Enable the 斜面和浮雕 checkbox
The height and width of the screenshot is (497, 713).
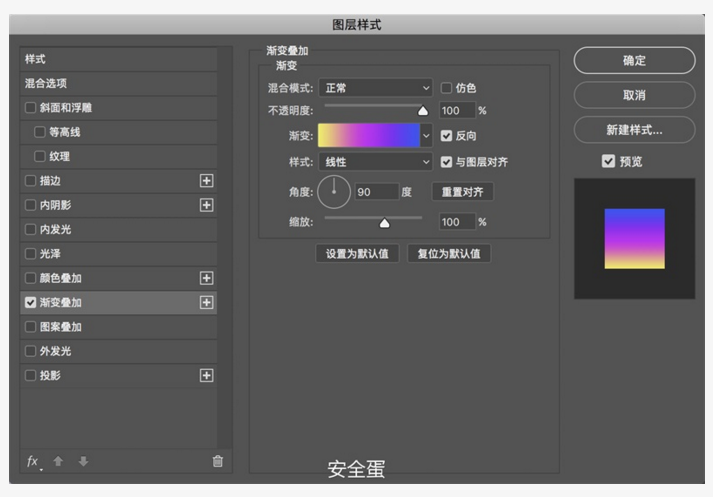(x=30, y=108)
